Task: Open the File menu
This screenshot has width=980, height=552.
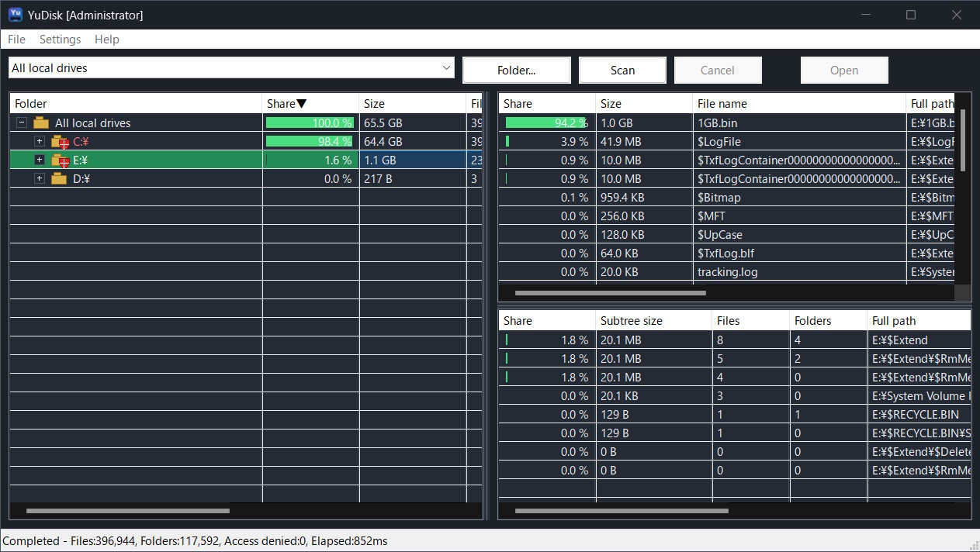Action: point(16,40)
